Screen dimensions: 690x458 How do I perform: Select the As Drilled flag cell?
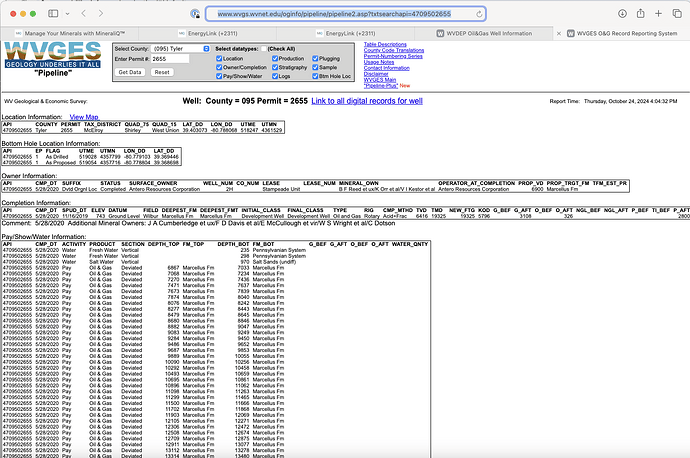click(57, 157)
